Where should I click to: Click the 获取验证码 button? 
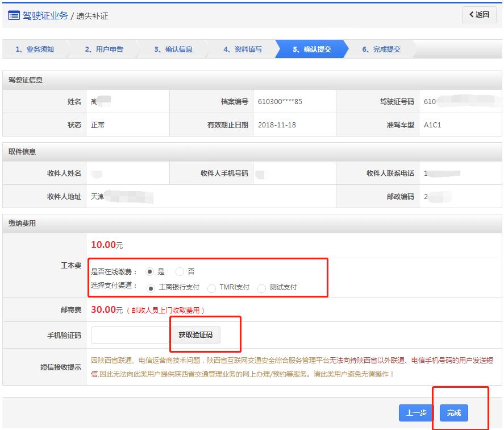[x=195, y=335]
